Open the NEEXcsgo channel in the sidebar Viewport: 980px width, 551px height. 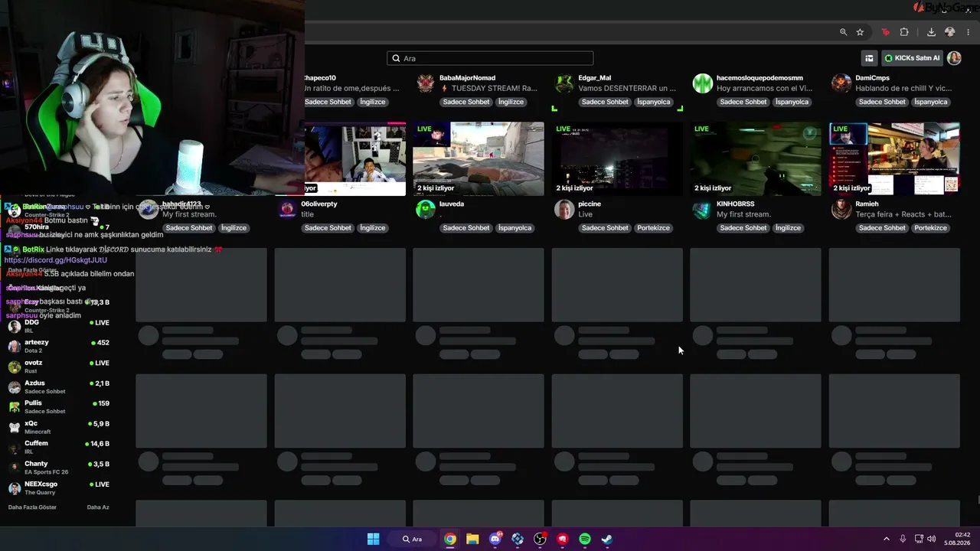59,487
